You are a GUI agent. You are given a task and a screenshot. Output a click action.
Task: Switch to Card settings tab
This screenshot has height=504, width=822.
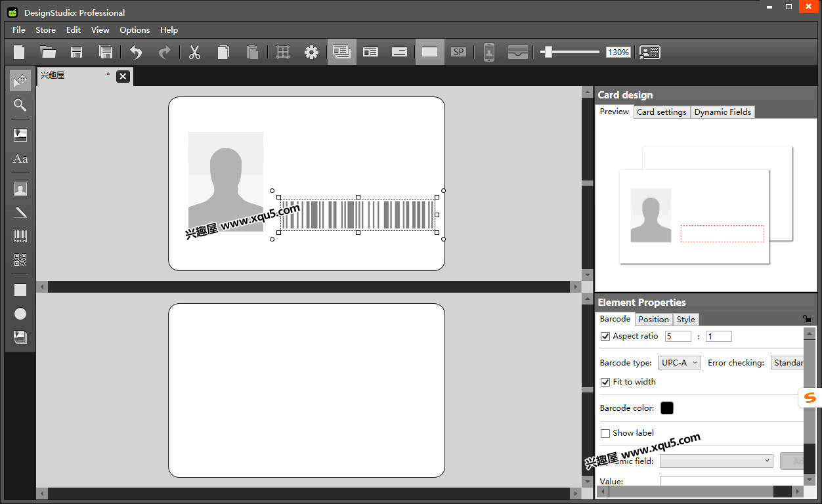pos(662,112)
